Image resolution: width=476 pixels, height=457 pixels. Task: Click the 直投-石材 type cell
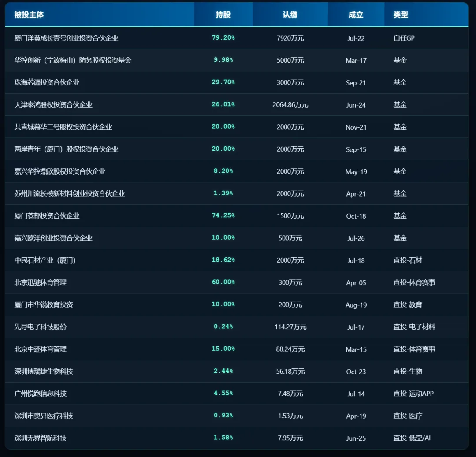coord(408,260)
